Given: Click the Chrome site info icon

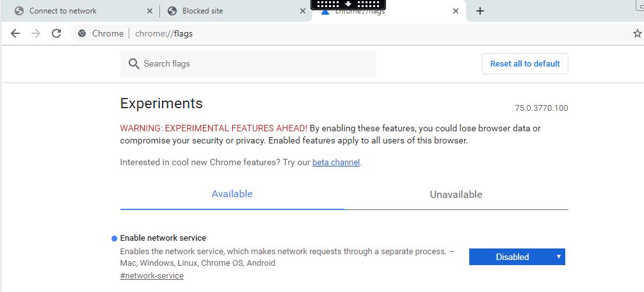Looking at the screenshot, I should (x=82, y=34).
